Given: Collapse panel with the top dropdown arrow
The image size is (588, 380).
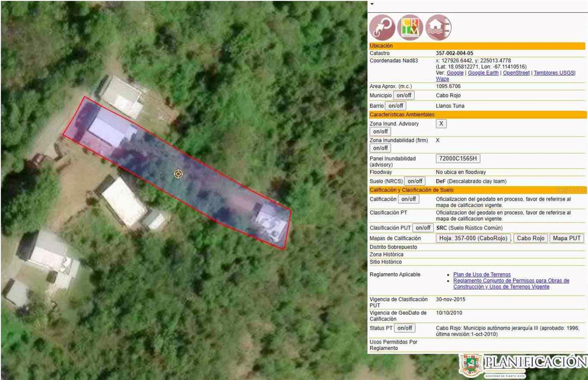Looking at the screenshot, I should (372, 4).
